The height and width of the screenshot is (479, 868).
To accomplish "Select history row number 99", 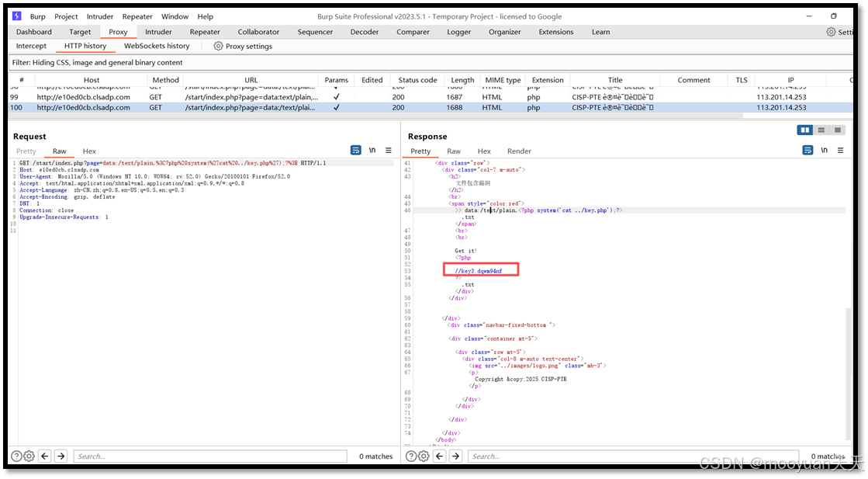I will coord(431,97).
